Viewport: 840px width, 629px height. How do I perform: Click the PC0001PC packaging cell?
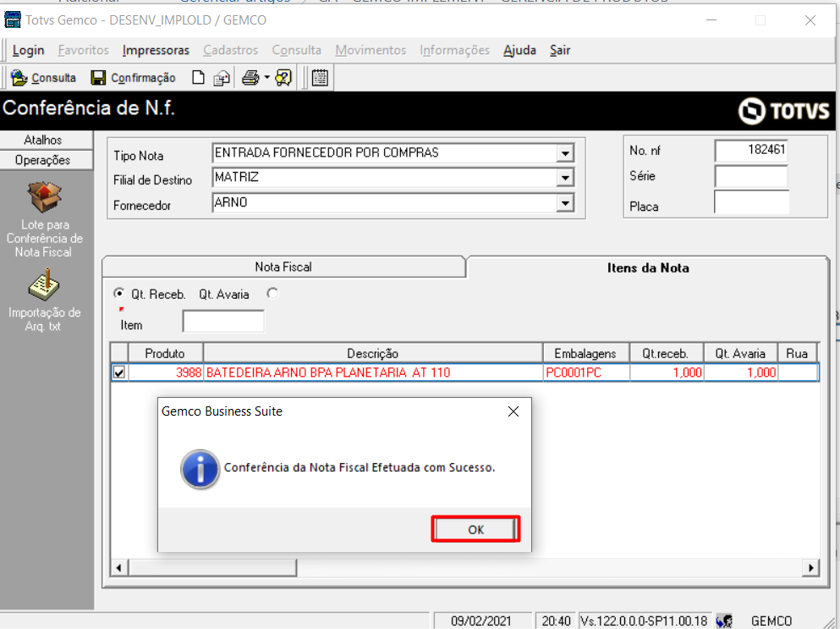click(586, 372)
